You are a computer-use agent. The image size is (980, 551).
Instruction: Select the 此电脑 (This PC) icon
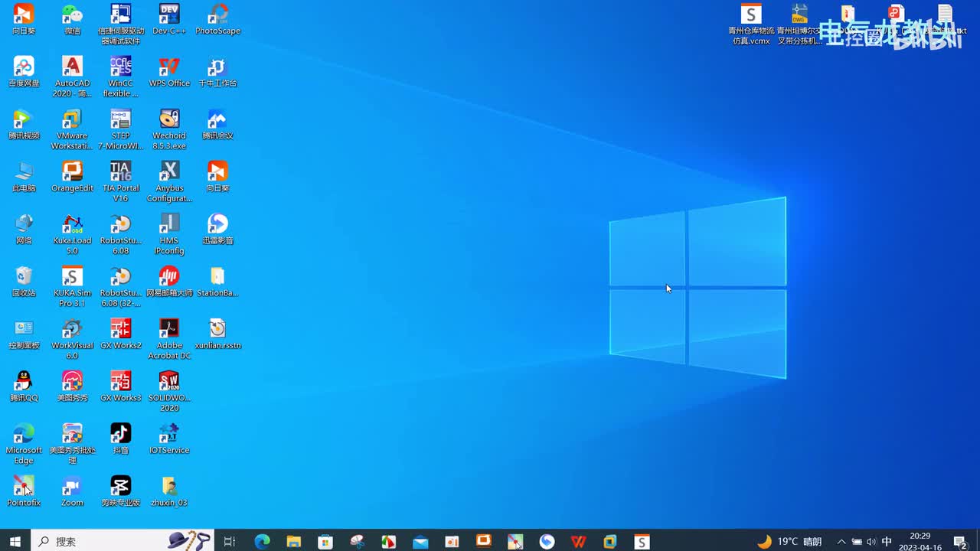point(24,177)
